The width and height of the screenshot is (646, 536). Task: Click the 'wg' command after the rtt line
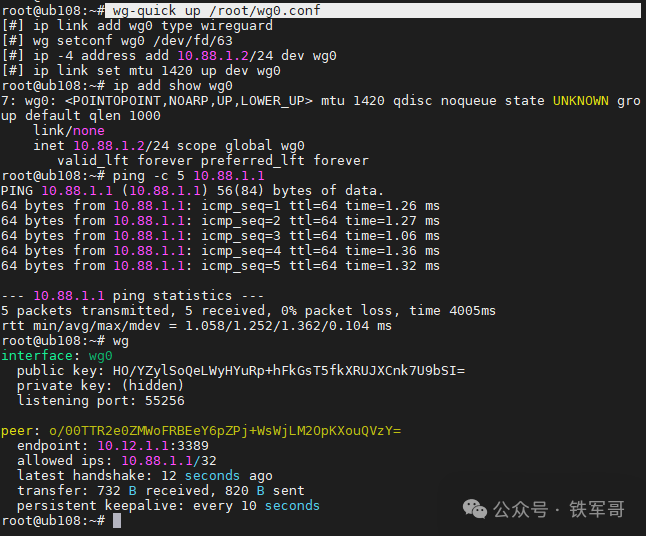tap(121, 341)
